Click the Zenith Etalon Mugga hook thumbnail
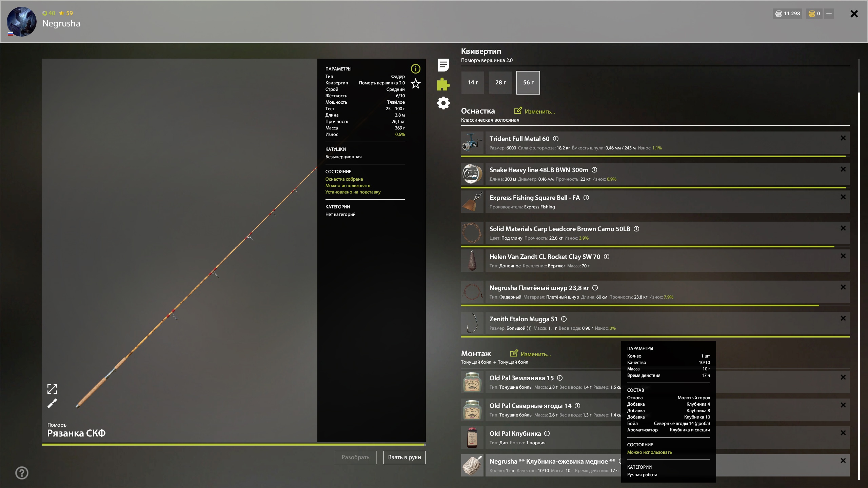Viewport: 868px width, 488px height. click(472, 323)
